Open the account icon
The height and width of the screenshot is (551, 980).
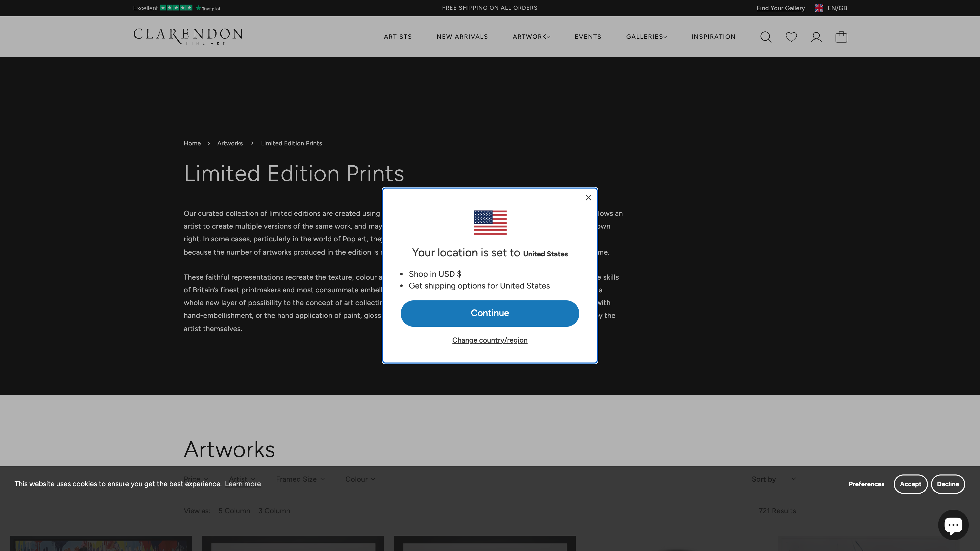point(816,36)
